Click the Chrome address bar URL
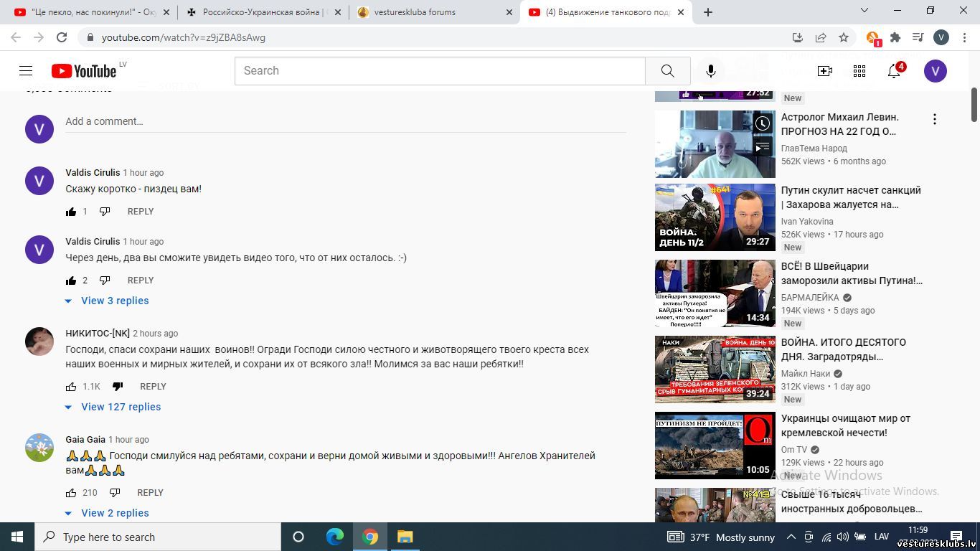The image size is (980, 551). click(x=184, y=37)
